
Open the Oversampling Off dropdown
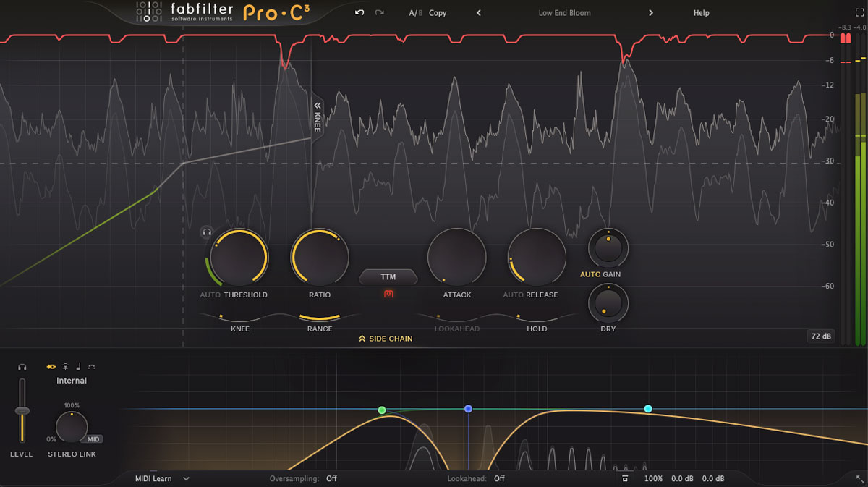pyautogui.click(x=331, y=479)
